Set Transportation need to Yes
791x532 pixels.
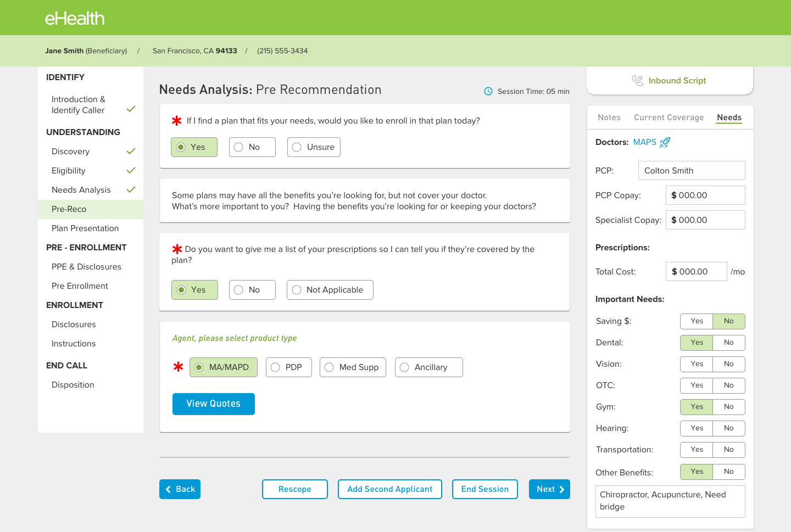click(x=697, y=450)
